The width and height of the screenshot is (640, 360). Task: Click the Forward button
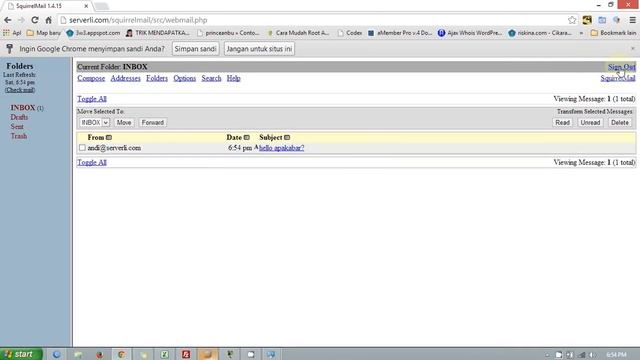click(153, 122)
